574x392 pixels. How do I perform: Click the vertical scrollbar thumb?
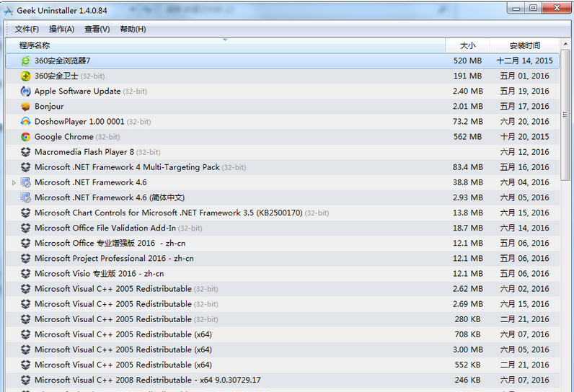pyautogui.click(x=565, y=115)
